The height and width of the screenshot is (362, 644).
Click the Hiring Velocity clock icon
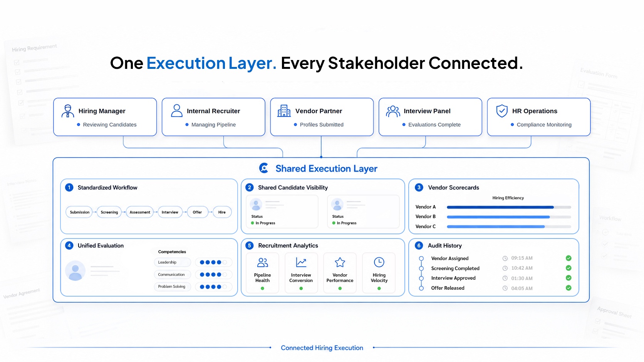[x=379, y=262]
